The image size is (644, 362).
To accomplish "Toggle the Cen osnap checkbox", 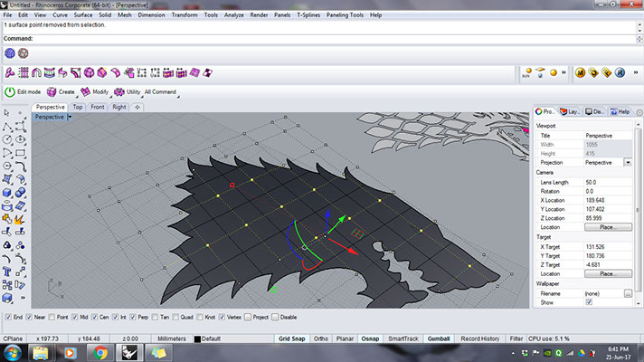I will point(95,318).
